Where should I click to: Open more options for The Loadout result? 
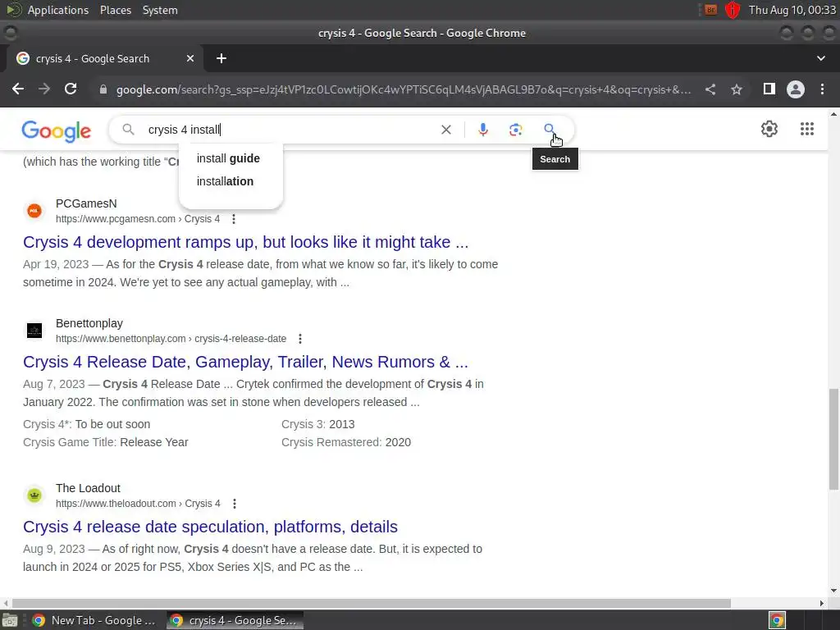(x=234, y=504)
